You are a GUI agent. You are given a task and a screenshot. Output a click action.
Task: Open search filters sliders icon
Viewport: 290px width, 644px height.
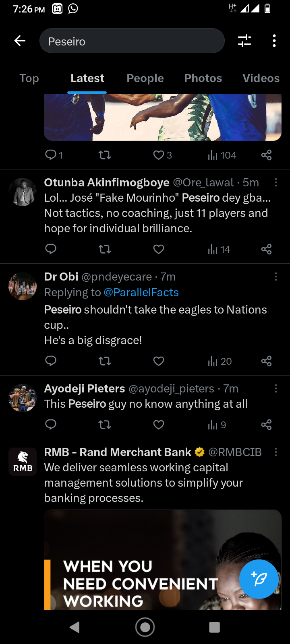(244, 41)
